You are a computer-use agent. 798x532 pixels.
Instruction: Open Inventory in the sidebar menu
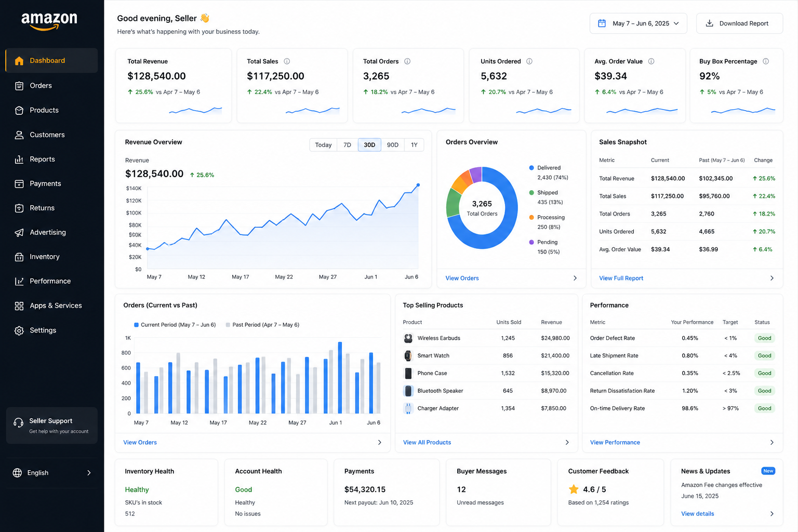tap(51, 257)
